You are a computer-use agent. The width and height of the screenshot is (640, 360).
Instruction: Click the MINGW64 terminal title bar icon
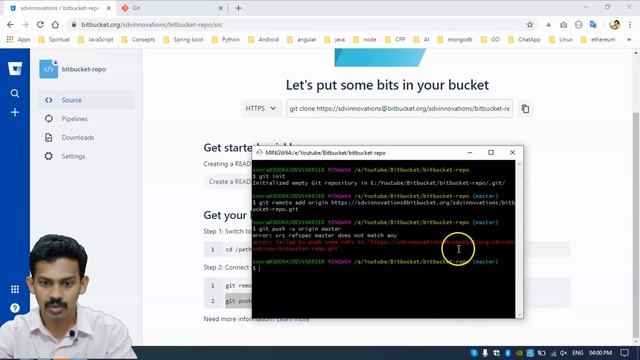259,153
